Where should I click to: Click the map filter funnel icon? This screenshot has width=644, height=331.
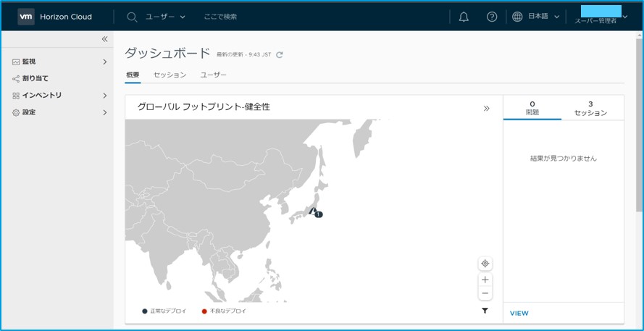point(485,311)
